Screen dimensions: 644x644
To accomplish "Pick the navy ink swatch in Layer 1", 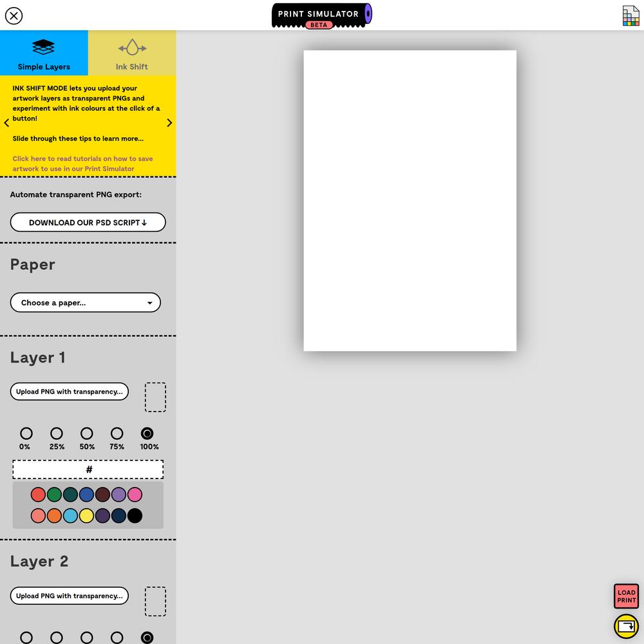I will 118,515.
